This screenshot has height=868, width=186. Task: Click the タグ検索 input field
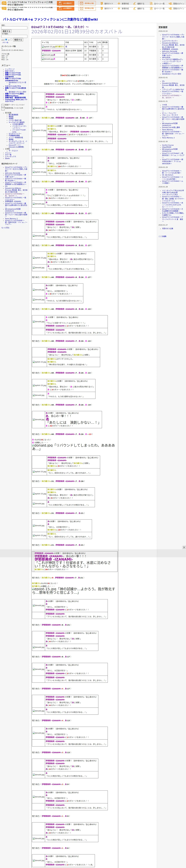pos(14,36)
